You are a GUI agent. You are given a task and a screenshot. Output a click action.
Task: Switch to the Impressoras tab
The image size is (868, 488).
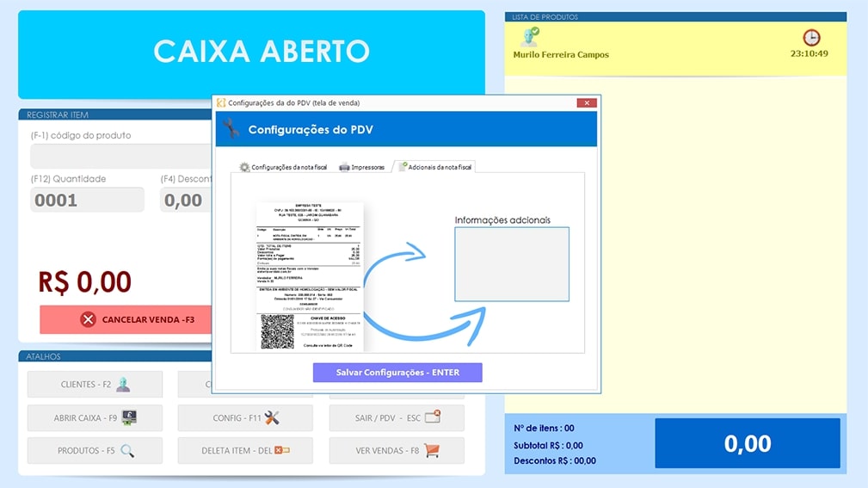(362, 167)
